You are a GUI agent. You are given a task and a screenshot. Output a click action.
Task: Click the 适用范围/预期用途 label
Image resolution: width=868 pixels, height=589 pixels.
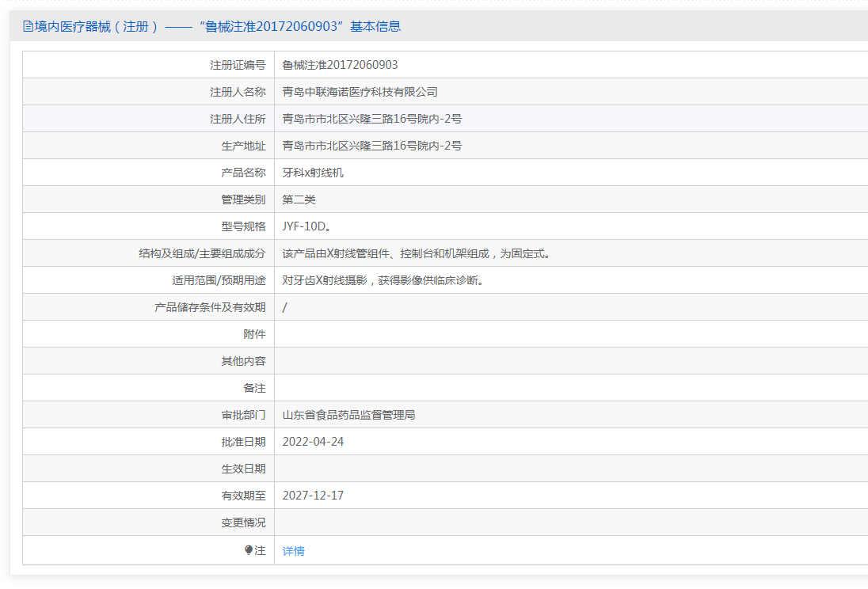click(x=219, y=280)
